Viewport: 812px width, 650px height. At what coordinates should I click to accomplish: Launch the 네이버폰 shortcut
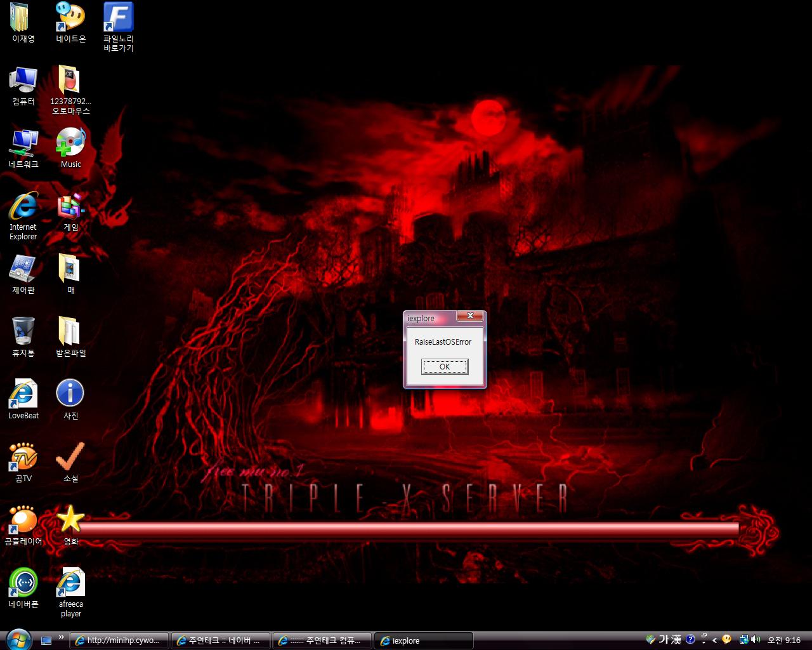click(x=23, y=588)
